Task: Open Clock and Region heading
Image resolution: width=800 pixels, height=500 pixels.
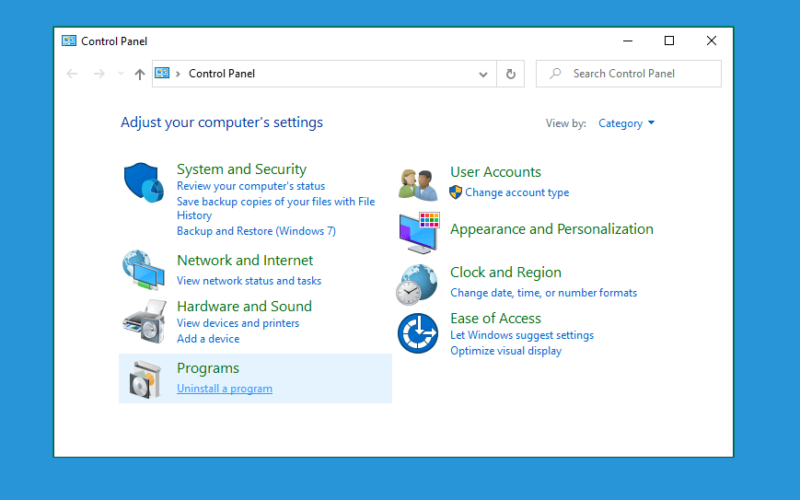Action: 506,272
